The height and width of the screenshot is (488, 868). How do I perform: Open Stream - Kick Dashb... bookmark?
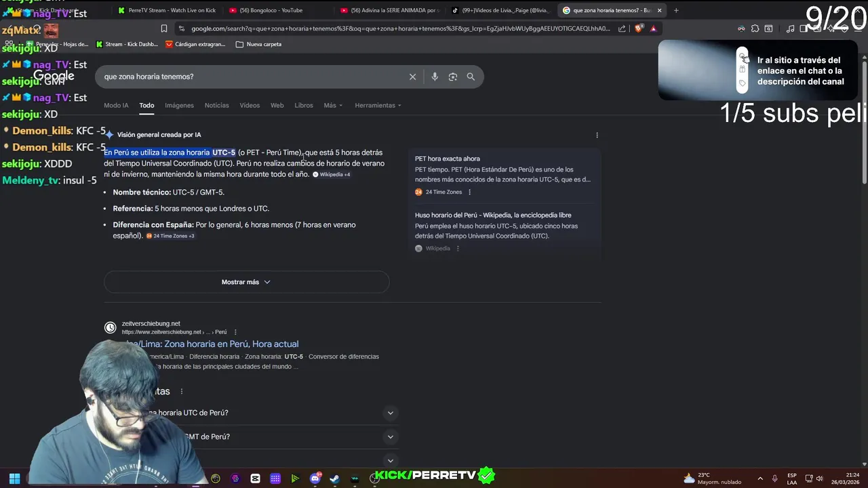click(127, 44)
